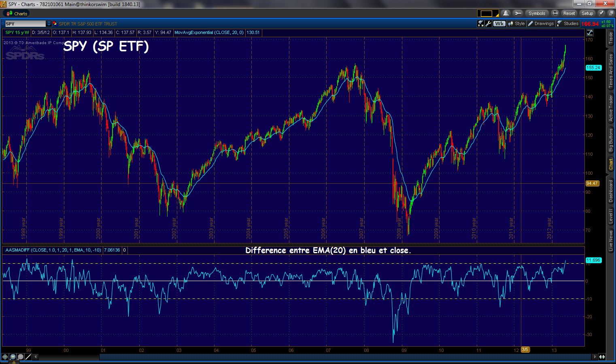Click the pin window icon
Viewport: 616px width, 364px height.
(x=601, y=13)
